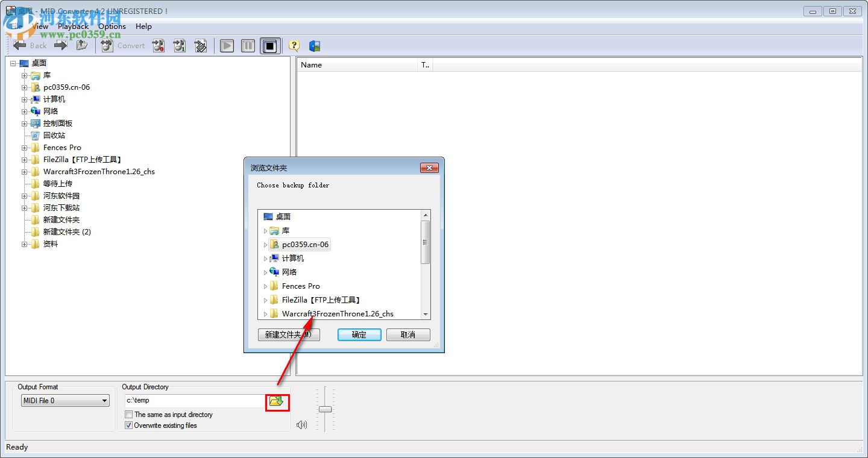Viewport: 868px width, 458px height.
Task: Click the 确定 button in browse dialog
Action: click(x=359, y=335)
